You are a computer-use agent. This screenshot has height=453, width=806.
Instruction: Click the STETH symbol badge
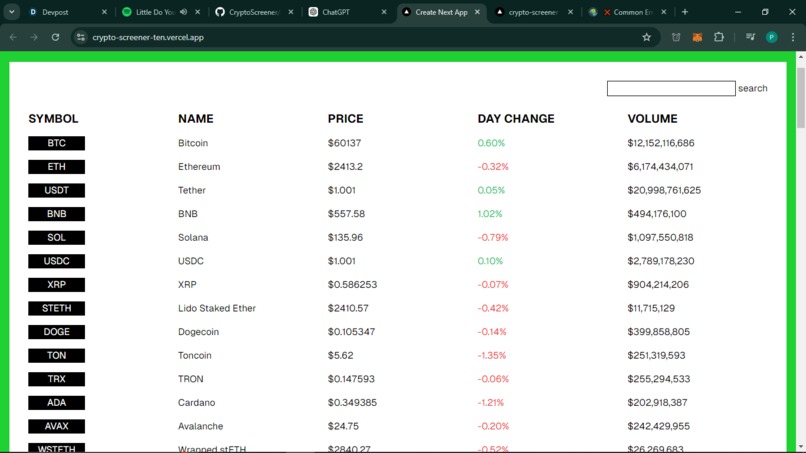point(57,309)
